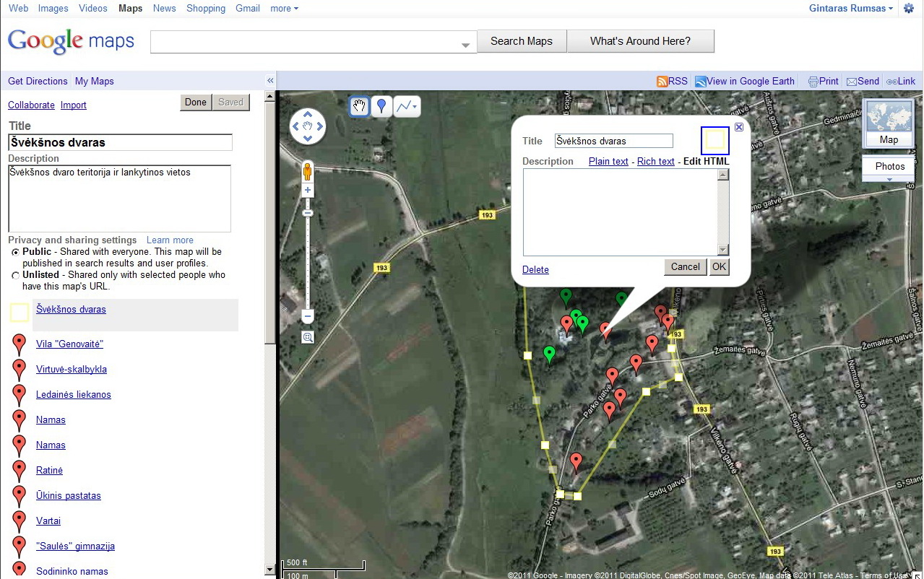Screen dimensions: 924x579
Task: Go to Gmail in top navigation
Action: (247, 9)
